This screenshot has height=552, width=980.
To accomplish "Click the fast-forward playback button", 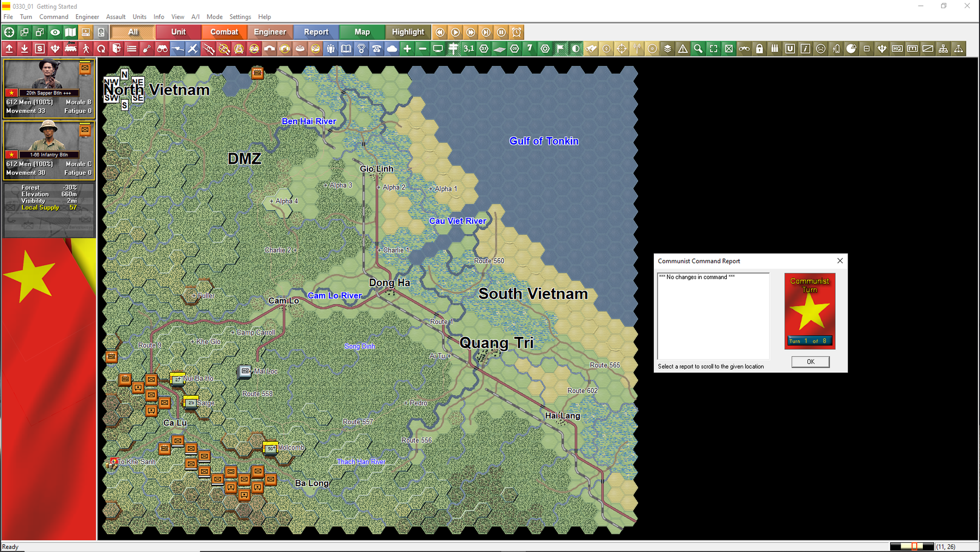I will click(470, 32).
